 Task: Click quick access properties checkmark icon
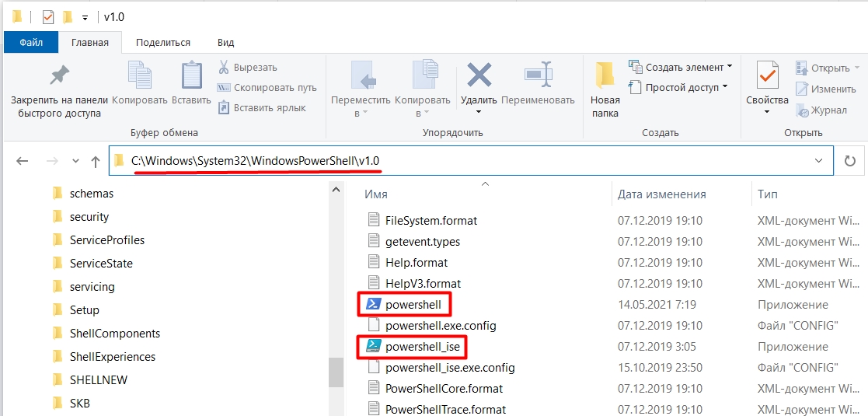48,17
